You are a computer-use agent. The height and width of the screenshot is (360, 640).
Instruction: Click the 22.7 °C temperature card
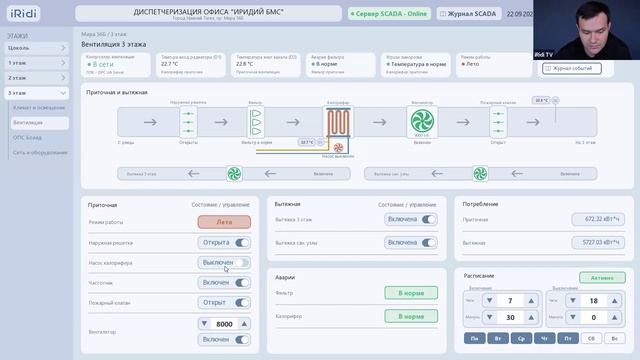(x=191, y=64)
